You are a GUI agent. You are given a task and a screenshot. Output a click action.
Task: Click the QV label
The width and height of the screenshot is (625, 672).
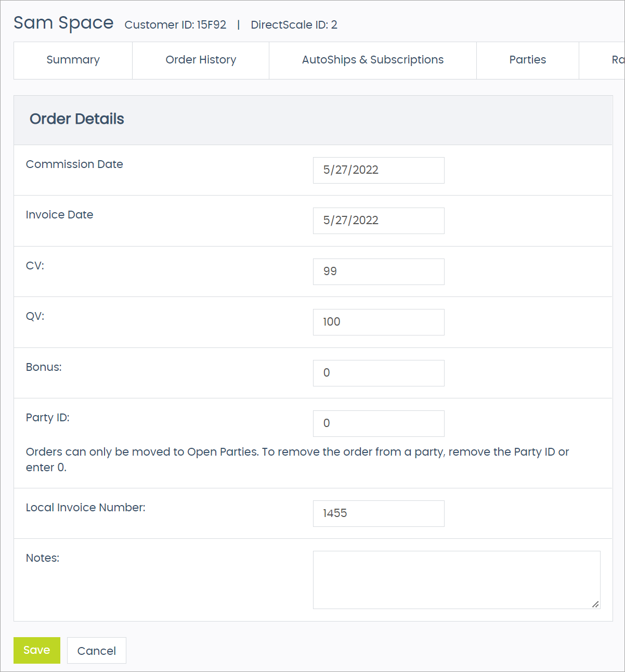(x=35, y=316)
